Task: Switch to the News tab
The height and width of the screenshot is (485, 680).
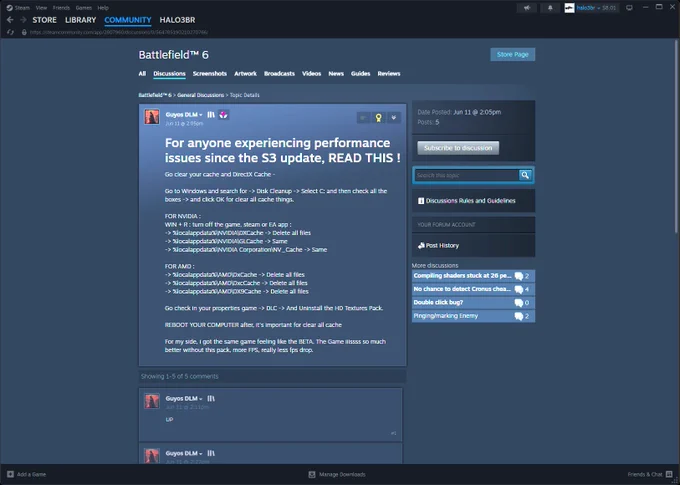Action: 336,74
